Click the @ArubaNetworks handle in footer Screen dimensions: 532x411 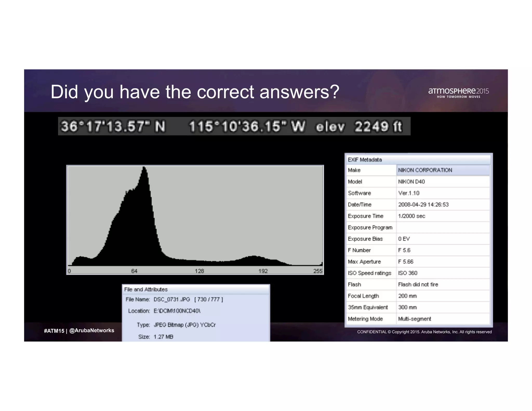(x=92, y=330)
